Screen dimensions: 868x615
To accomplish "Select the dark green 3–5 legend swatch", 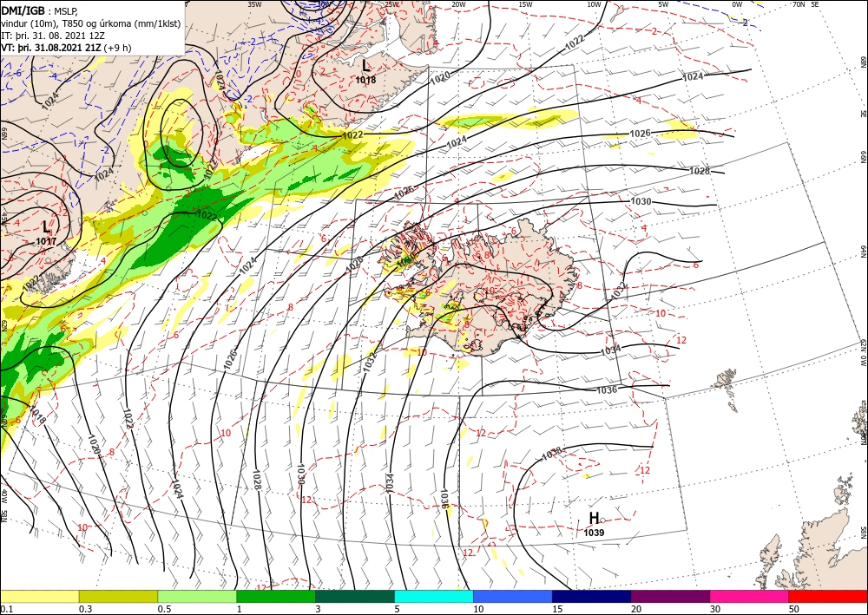I will pyautogui.click(x=355, y=596).
